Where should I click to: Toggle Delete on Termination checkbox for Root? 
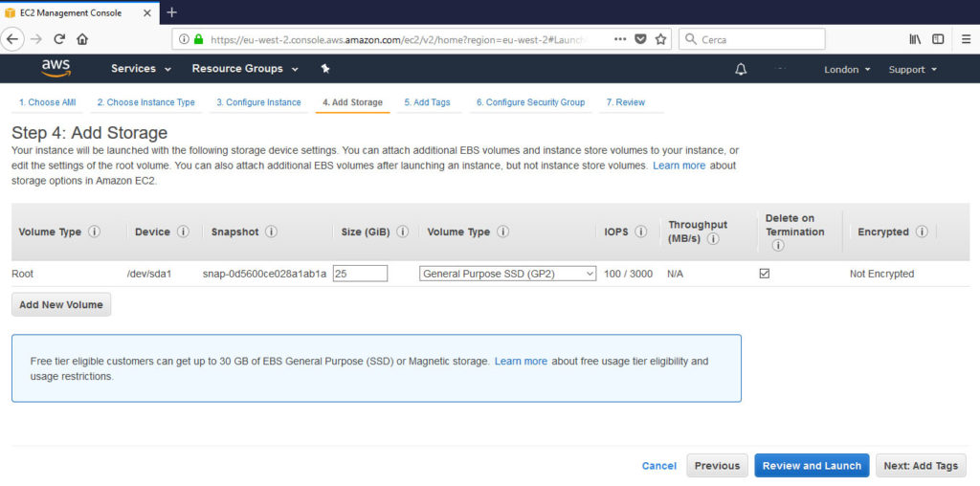point(765,274)
